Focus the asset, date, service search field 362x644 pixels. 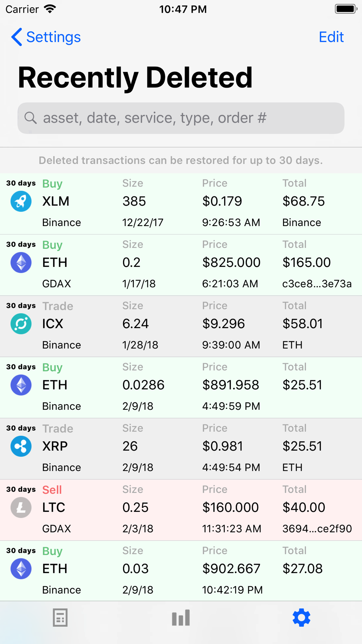[188, 118]
